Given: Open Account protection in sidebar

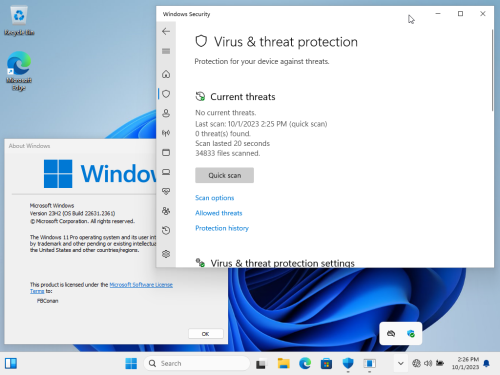Looking at the screenshot, I should tap(166, 113).
